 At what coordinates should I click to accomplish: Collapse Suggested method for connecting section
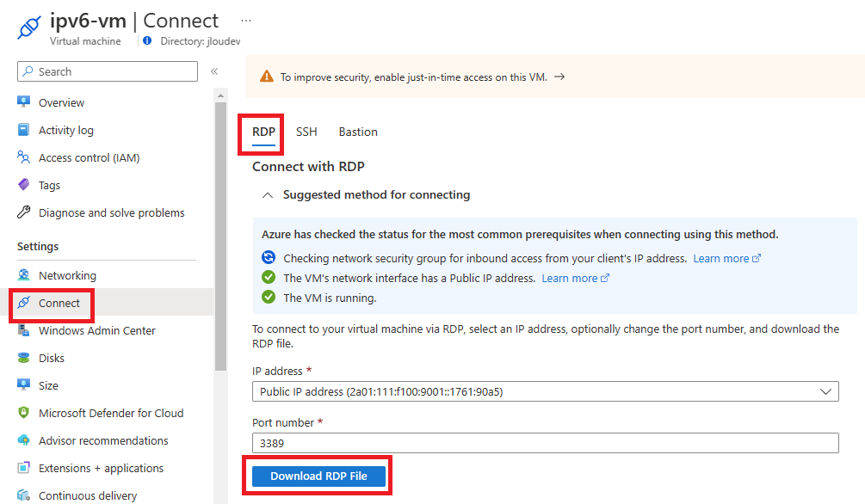(x=268, y=195)
